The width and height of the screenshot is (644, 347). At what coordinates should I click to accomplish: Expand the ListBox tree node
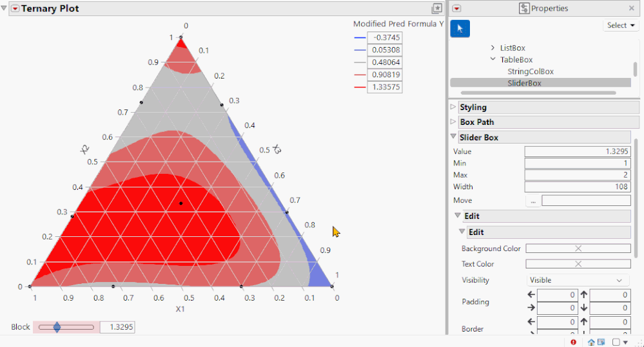[493, 48]
